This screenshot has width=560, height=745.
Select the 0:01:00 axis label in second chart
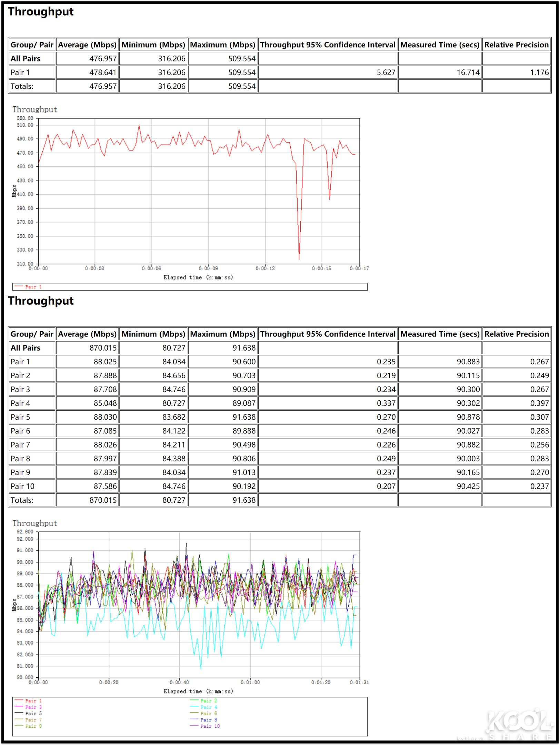pos(250,682)
